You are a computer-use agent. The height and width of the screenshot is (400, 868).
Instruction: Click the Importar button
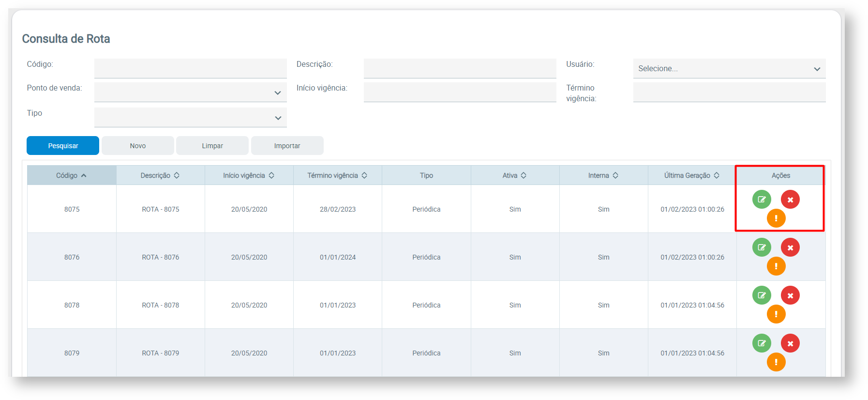click(x=287, y=146)
